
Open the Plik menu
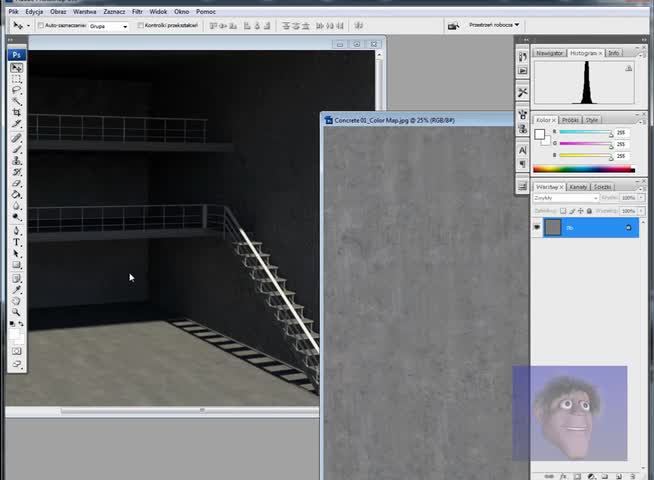coord(13,12)
